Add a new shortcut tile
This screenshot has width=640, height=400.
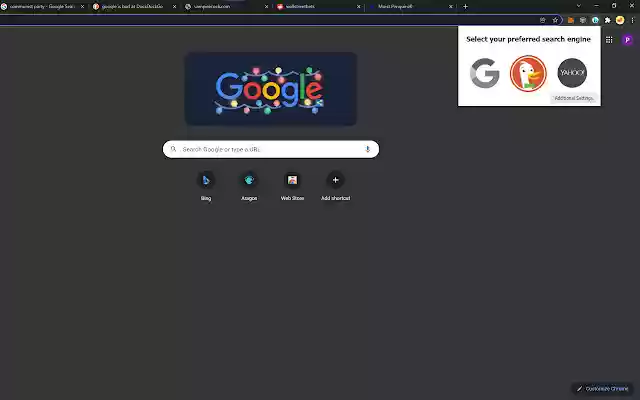336,186
